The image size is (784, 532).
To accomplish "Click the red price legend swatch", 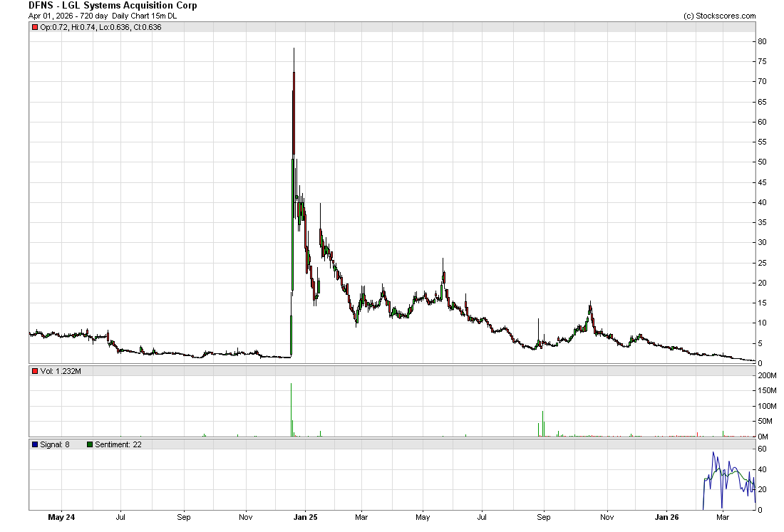I will point(35,28).
